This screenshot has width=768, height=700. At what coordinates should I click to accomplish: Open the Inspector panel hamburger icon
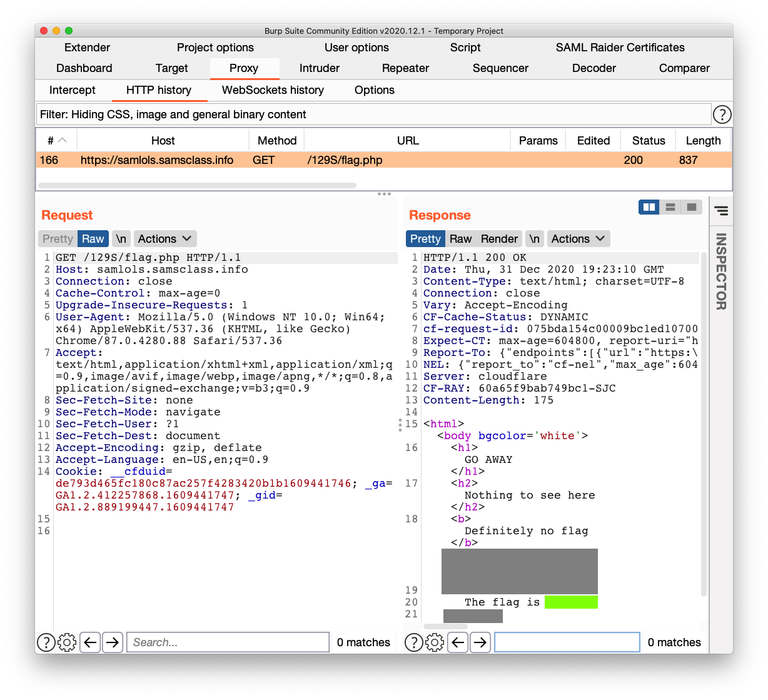click(x=721, y=211)
